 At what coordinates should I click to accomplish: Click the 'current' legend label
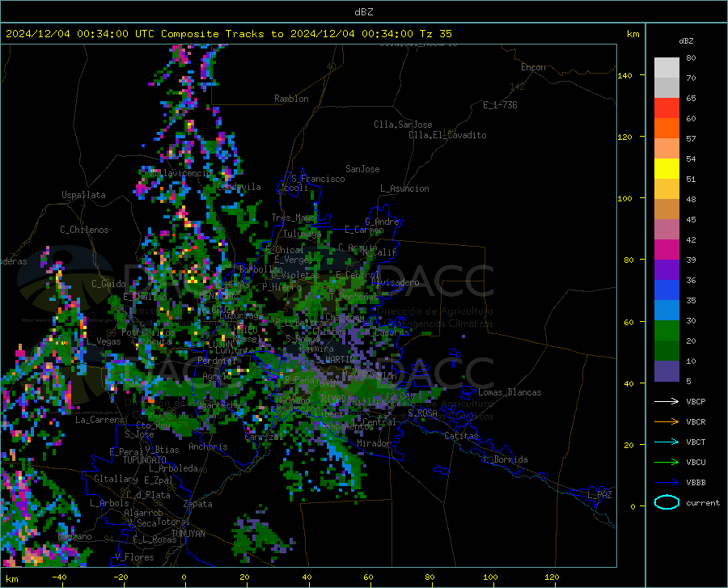click(x=703, y=503)
